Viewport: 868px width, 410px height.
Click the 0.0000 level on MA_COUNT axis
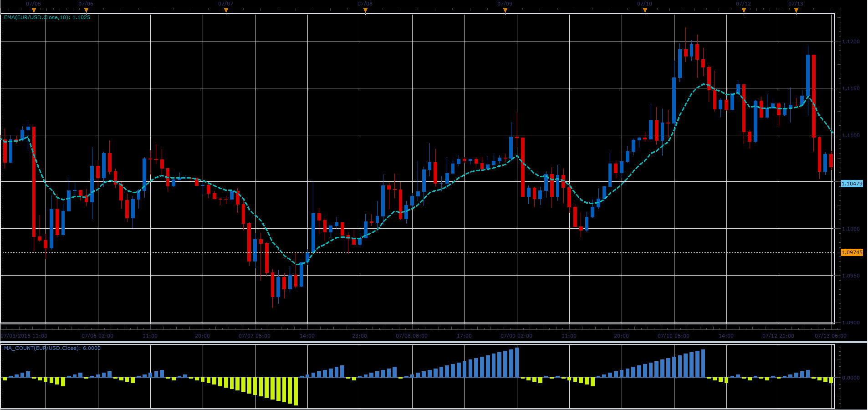tap(851, 378)
